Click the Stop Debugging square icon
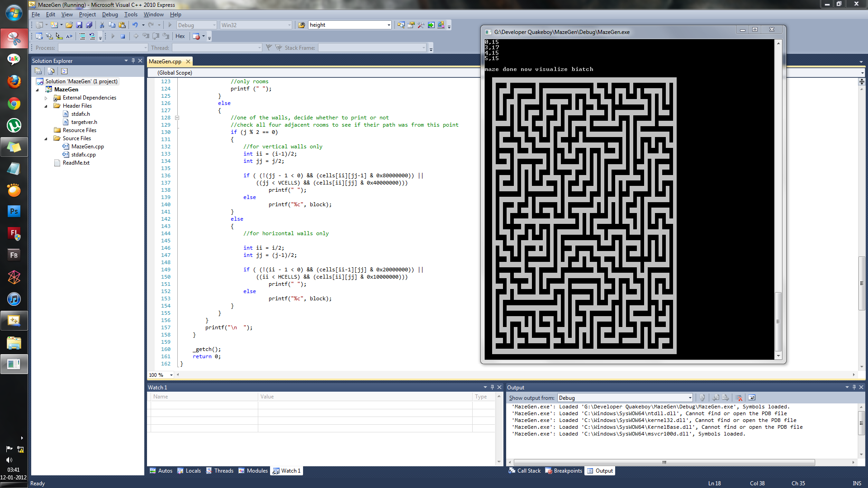The image size is (868, 488). click(x=123, y=36)
